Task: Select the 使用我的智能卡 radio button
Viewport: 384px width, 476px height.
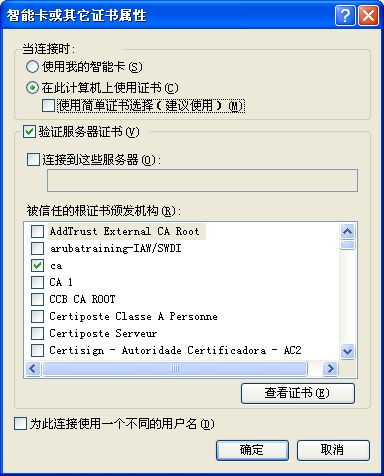Action: (x=32, y=67)
